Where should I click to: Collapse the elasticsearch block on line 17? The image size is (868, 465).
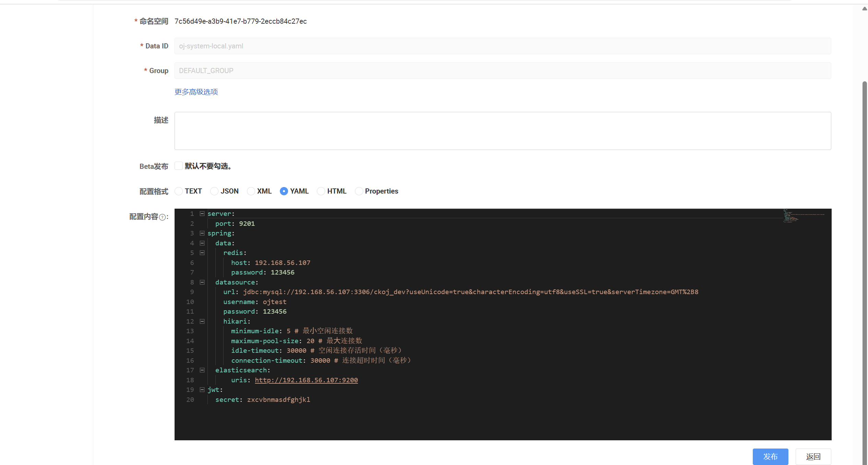(202, 370)
